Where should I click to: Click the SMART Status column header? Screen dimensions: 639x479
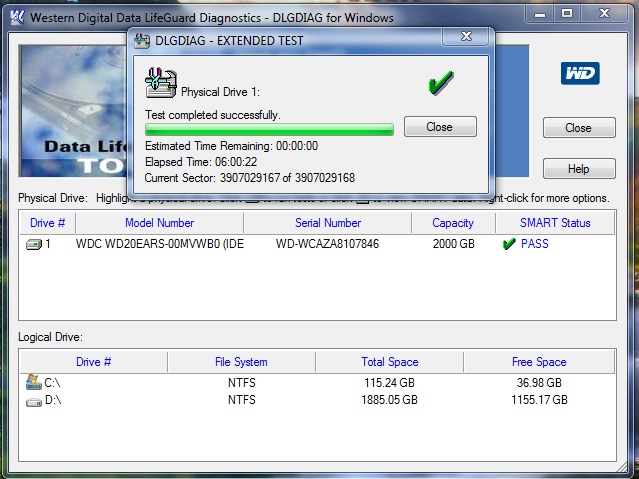555,223
